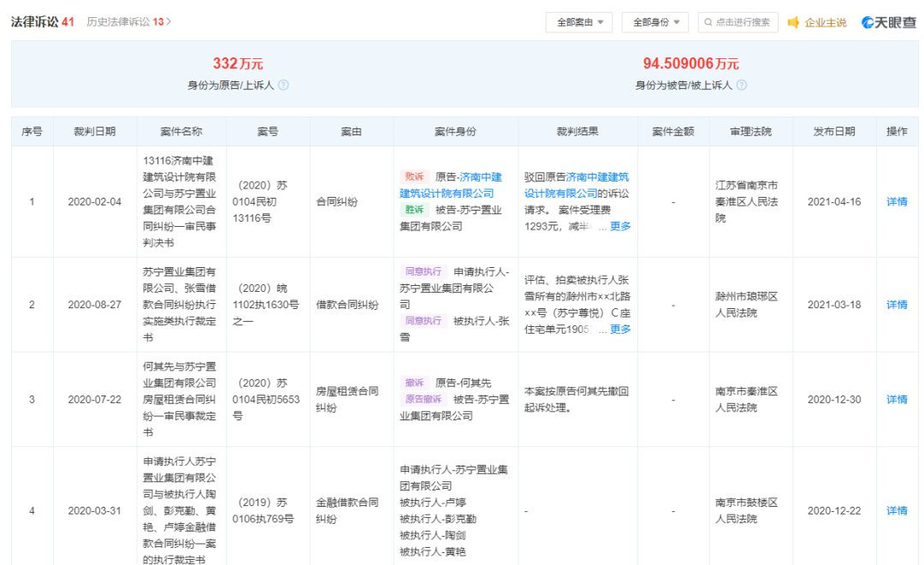Click the 撤诉 tag for 原告-何其先
Screen dimensions: 924x565
click(x=414, y=383)
